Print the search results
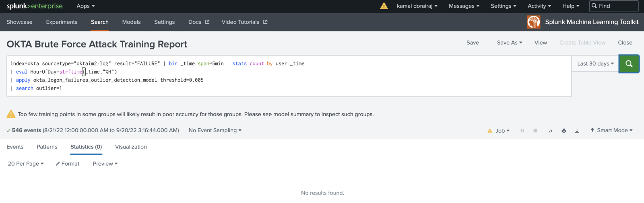644x203 pixels. [x=564, y=131]
